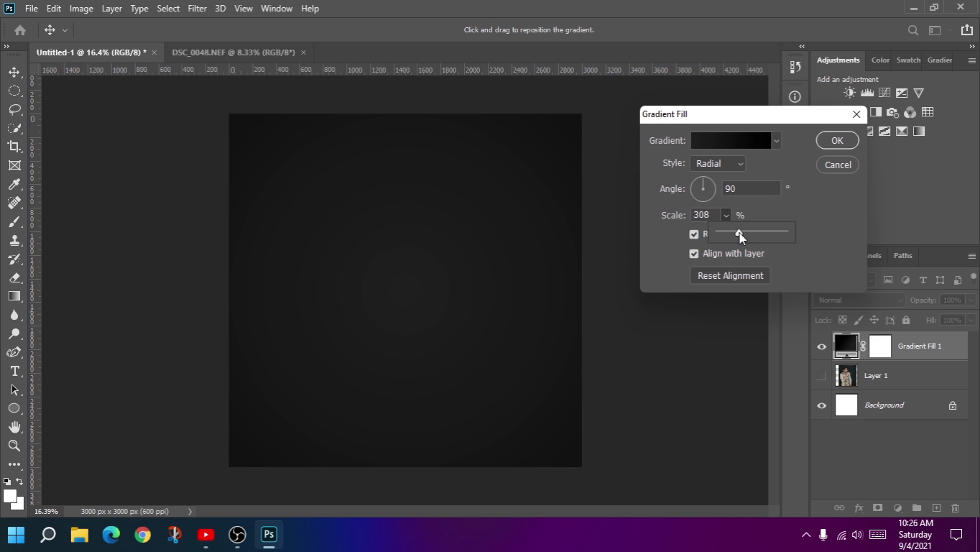Viewport: 980px width, 552px height.
Task: Open the Adjustments panel menu
Action: 971,60
